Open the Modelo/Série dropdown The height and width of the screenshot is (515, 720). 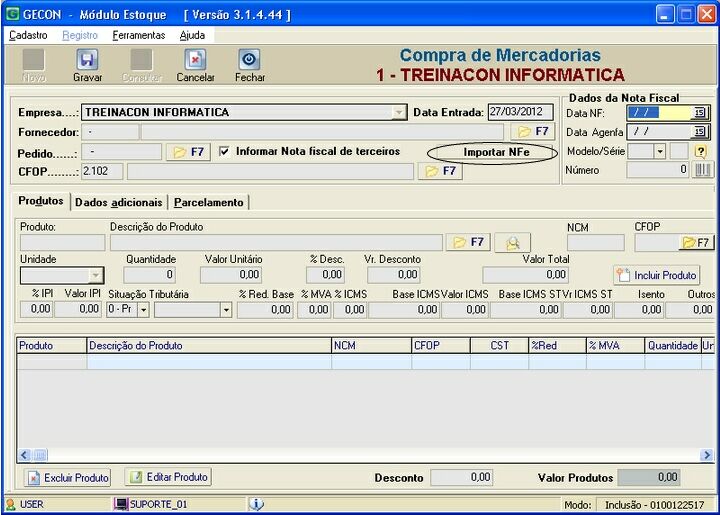point(660,151)
